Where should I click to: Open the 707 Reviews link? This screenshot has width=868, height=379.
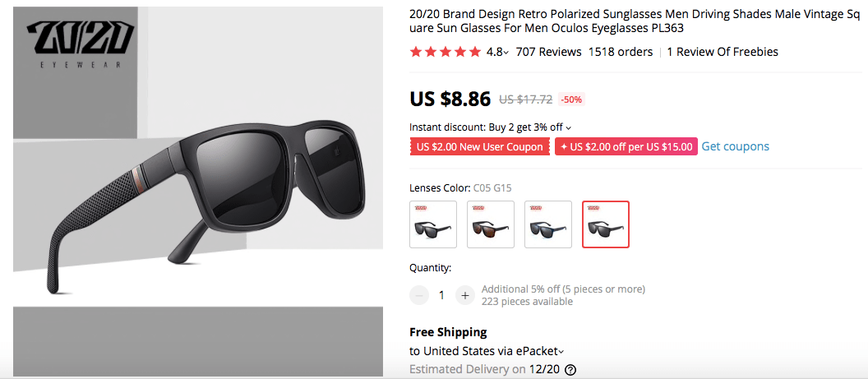click(x=548, y=52)
